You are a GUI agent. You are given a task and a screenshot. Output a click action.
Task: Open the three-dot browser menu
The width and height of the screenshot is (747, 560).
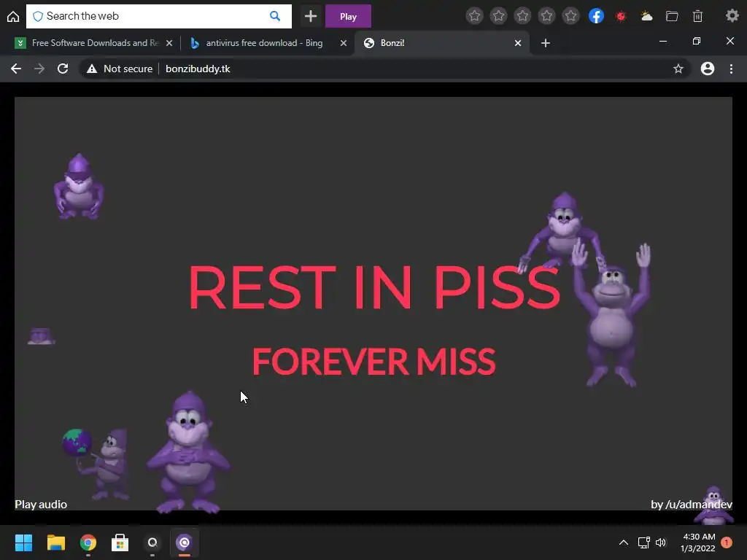pos(731,69)
